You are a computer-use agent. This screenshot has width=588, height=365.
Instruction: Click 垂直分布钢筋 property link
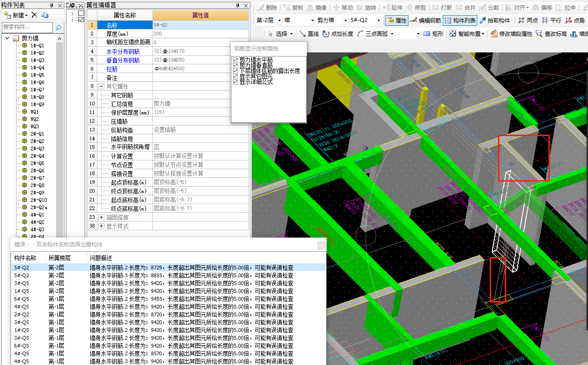pyautogui.click(x=123, y=60)
